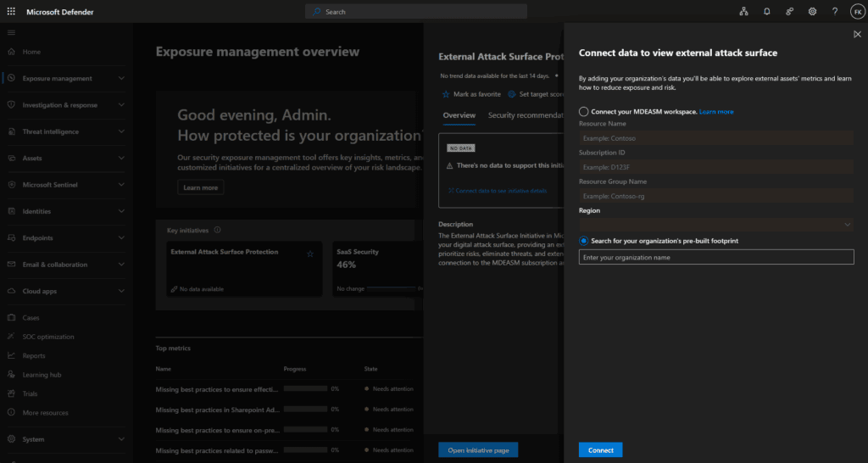Expand Microsoft Sentinel chevron
This screenshot has width=868, height=463.
pos(121,184)
